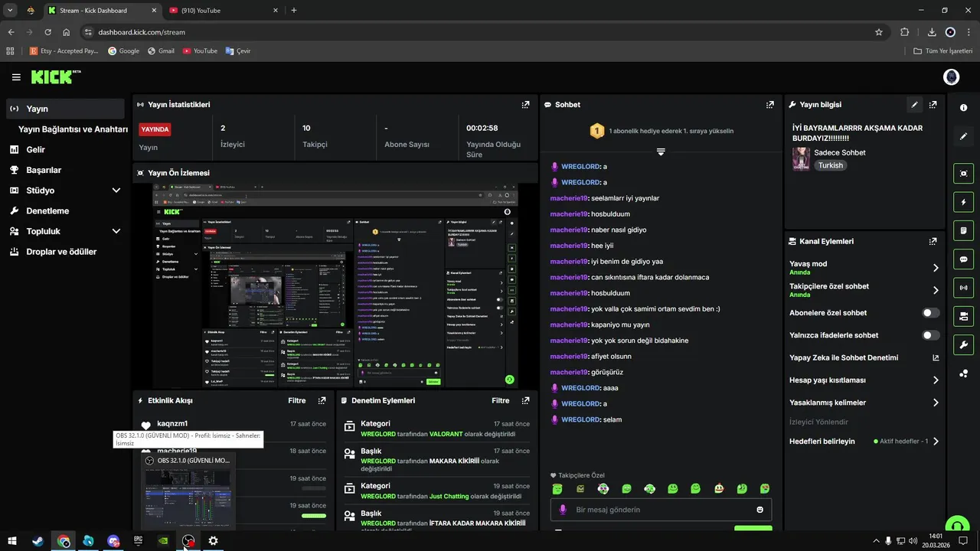Viewport: 980px width, 551px height.
Task: Click the broadcast signal icon in right sidebar
Action: (x=964, y=288)
